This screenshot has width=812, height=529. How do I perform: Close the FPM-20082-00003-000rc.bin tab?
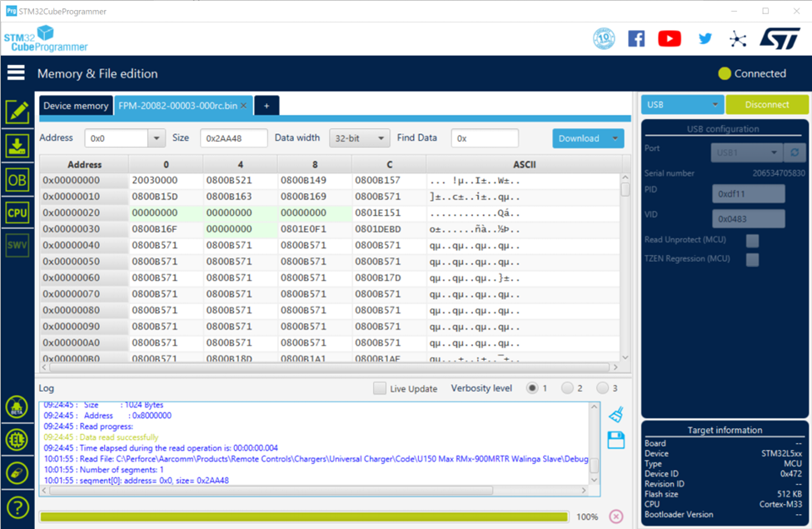(244, 106)
